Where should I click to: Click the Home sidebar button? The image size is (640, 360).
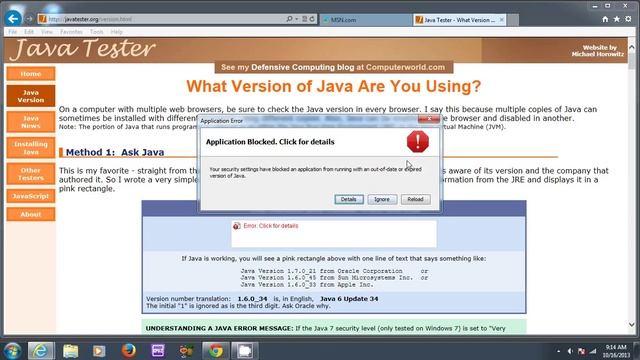[31, 74]
